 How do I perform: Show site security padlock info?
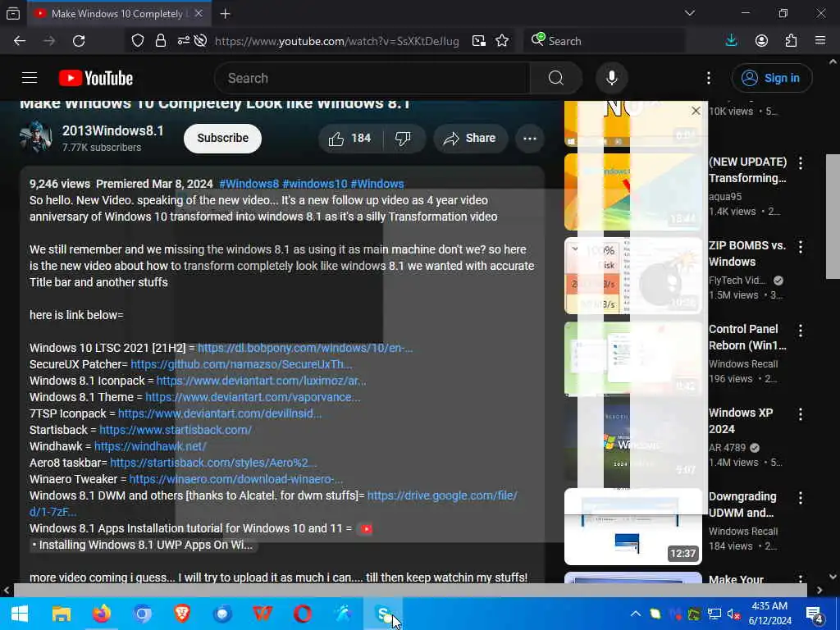coord(161,41)
